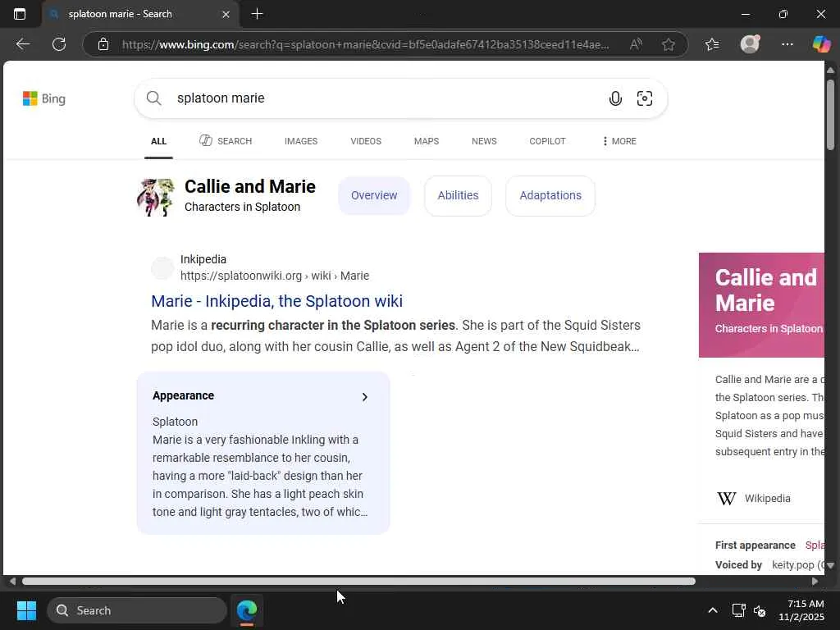Open the Windows Start menu
Screen dimensions: 840x630
pyautogui.click(x=26, y=610)
